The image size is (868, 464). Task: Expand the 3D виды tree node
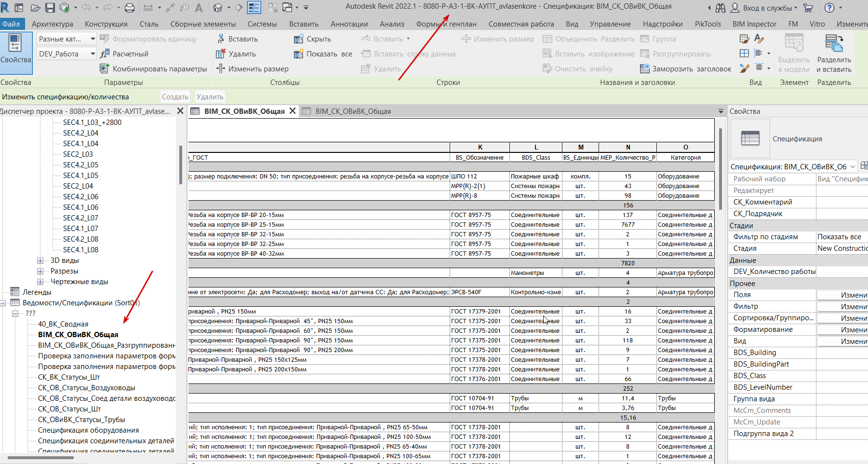40,260
